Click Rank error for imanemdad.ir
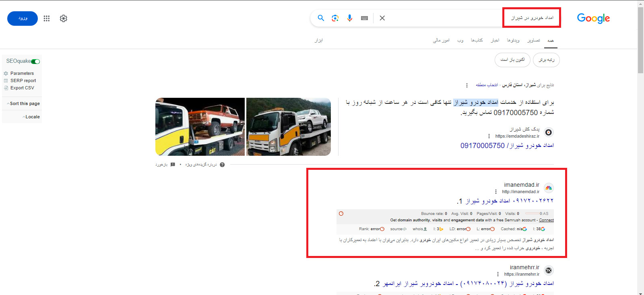 (x=372, y=229)
